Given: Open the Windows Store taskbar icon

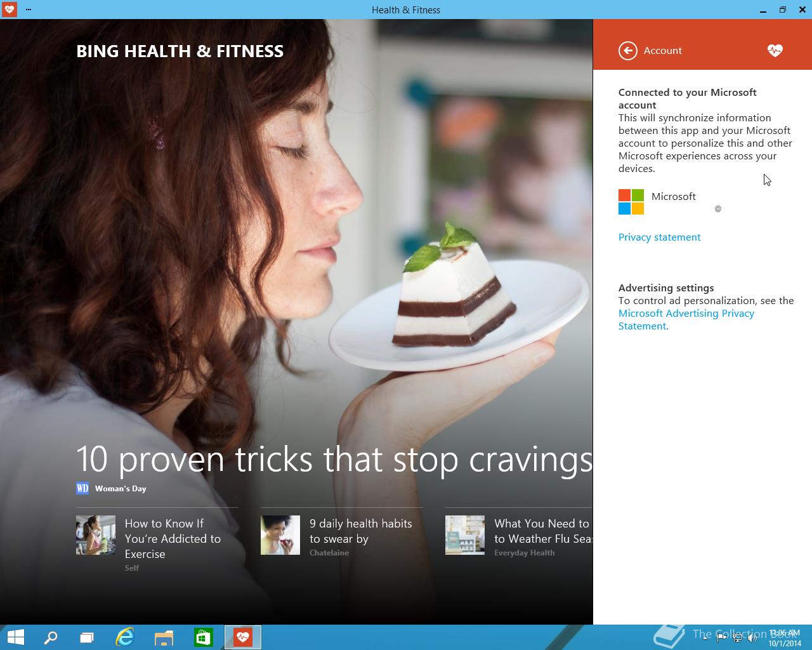Looking at the screenshot, I should (203, 637).
